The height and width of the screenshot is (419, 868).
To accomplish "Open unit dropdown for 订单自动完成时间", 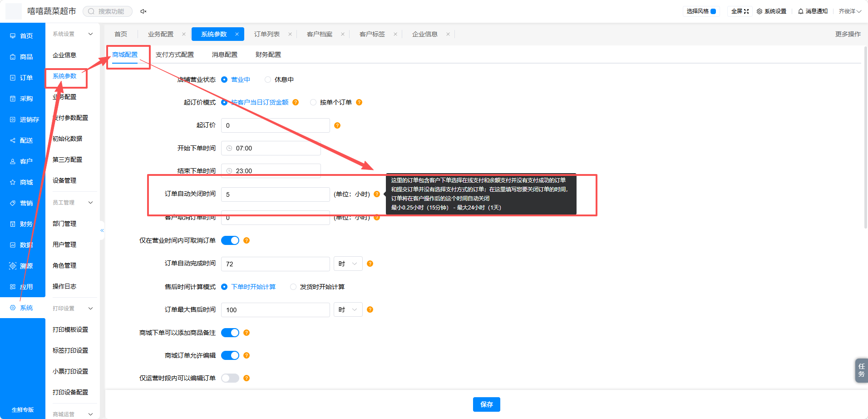I will click(348, 264).
